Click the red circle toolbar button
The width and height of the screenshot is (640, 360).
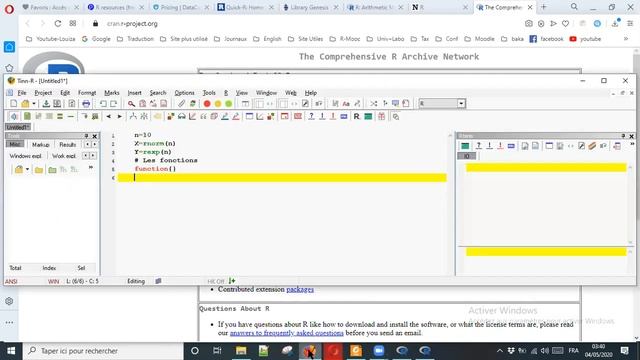(x=207, y=104)
